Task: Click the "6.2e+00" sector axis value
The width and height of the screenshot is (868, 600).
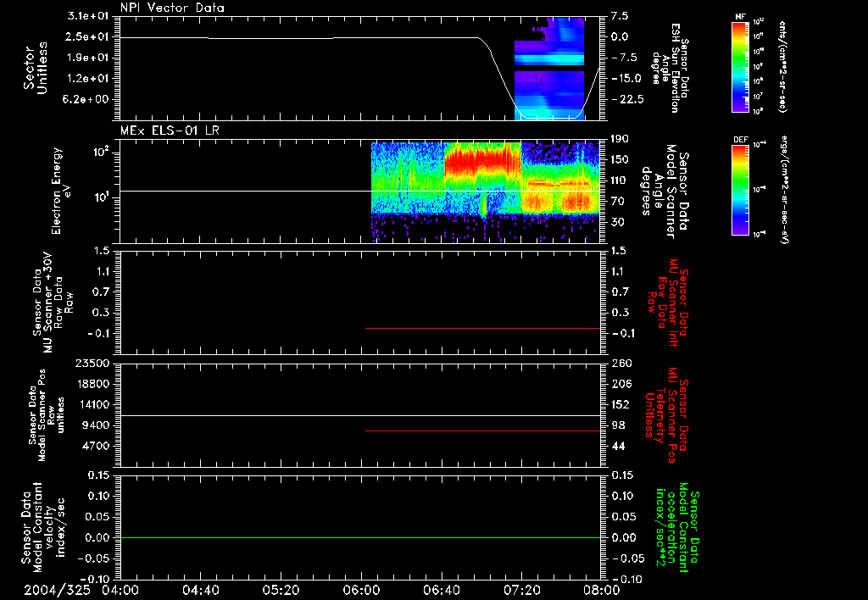Action: [x=87, y=99]
